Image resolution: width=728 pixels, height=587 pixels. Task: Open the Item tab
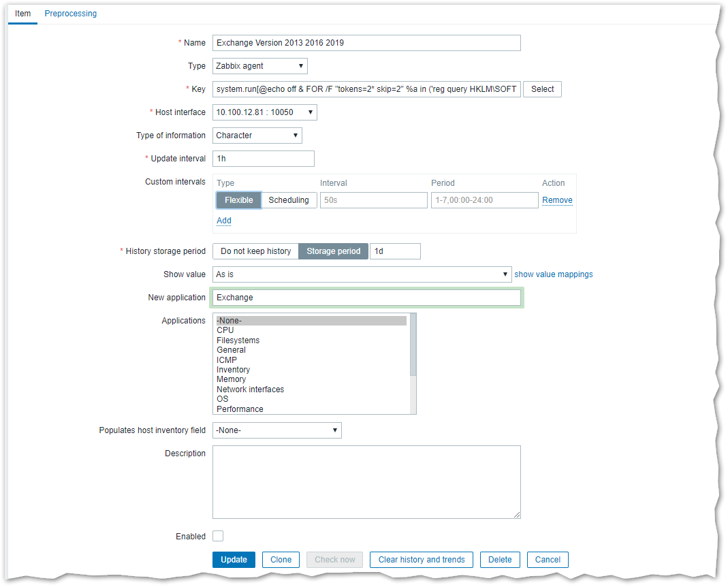point(22,14)
